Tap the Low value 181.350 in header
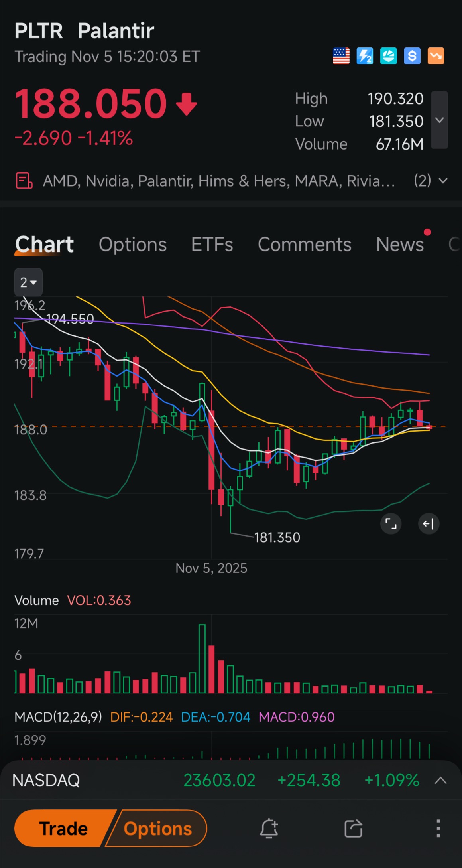 (x=396, y=121)
